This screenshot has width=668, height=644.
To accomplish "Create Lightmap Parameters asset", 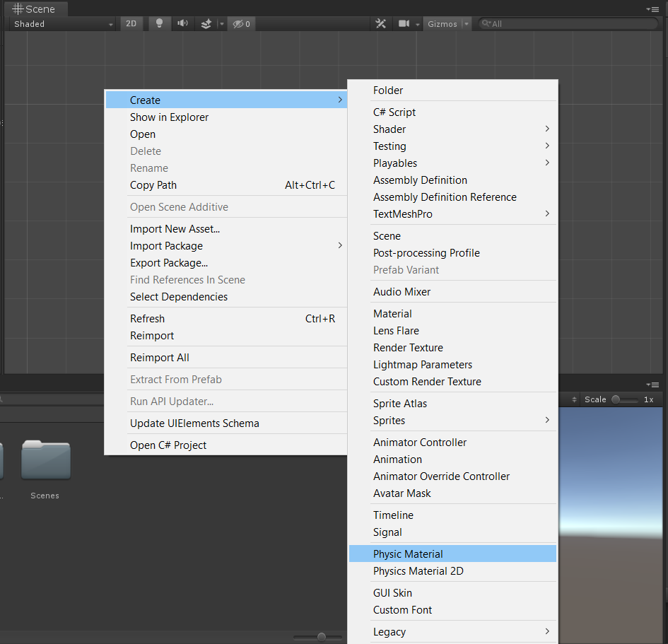I will tap(452, 365).
